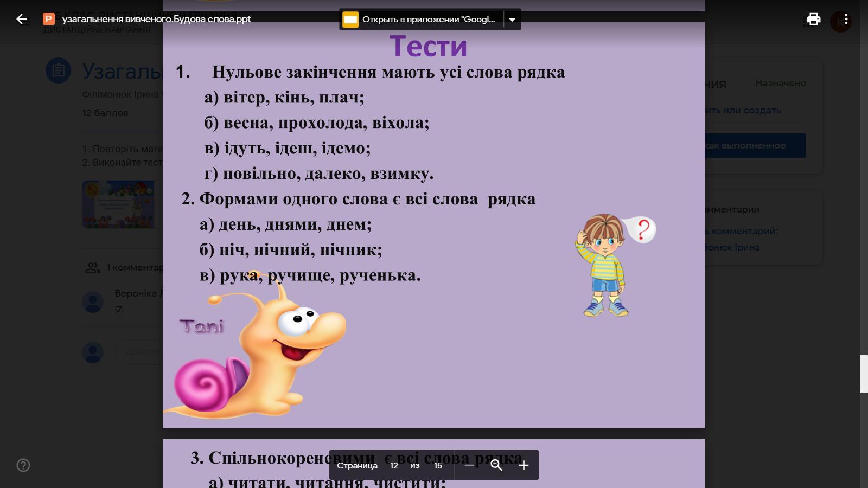The width and height of the screenshot is (868, 488).
Task: Click question 2 text 'Формами одного слова є всі слова рядка'
Action: (x=367, y=199)
